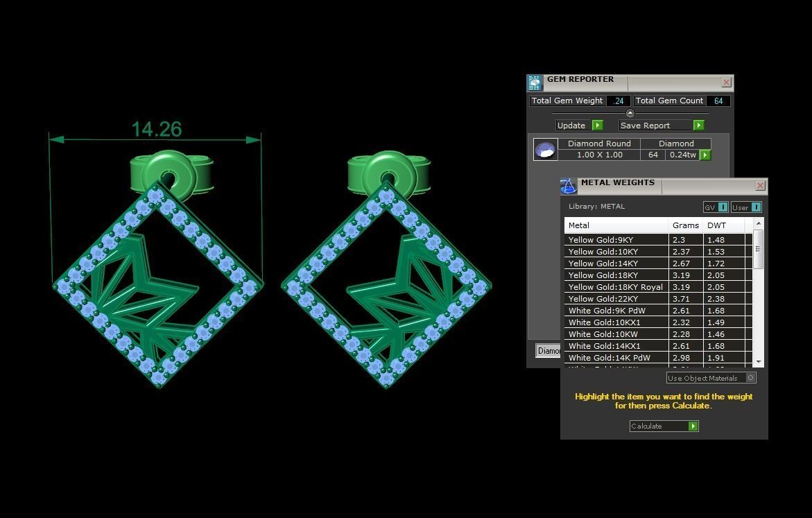Click the 1.00 X 1.00 gem size cell

tap(599, 155)
